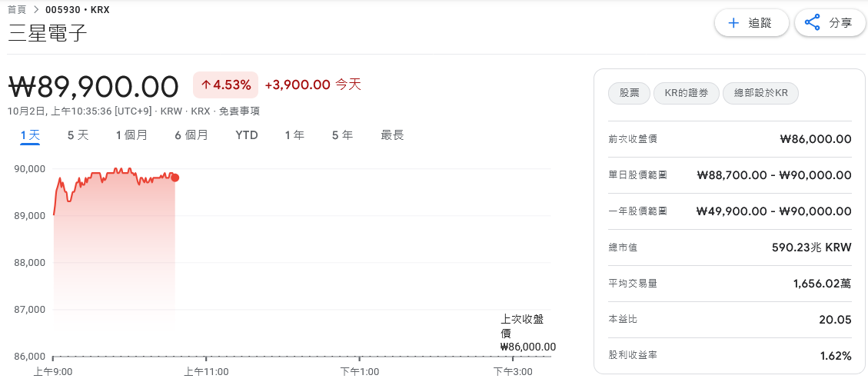The height and width of the screenshot is (382, 868).
Task: Go to 首頁 breadcrumb link
Action: pyautogui.click(x=16, y=10)
